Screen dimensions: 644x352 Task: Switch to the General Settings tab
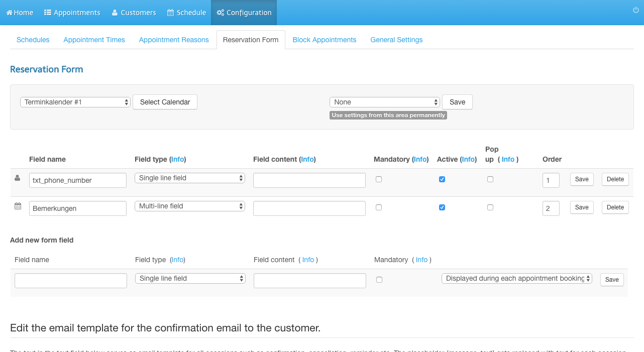[x=396, y=40]
